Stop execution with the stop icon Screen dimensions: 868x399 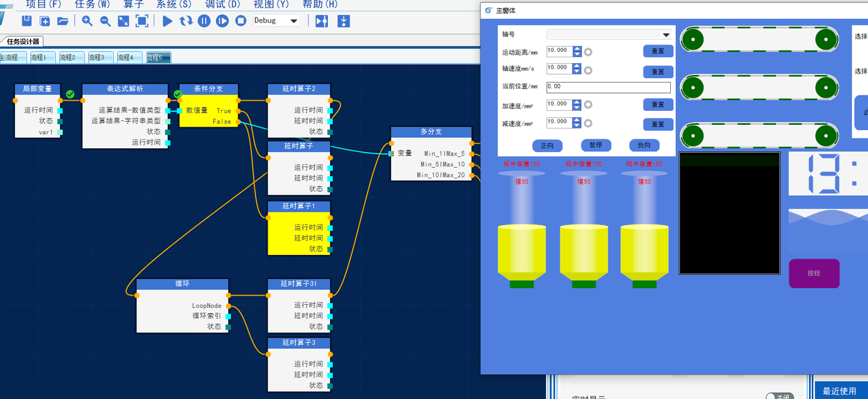pos(241,21)
